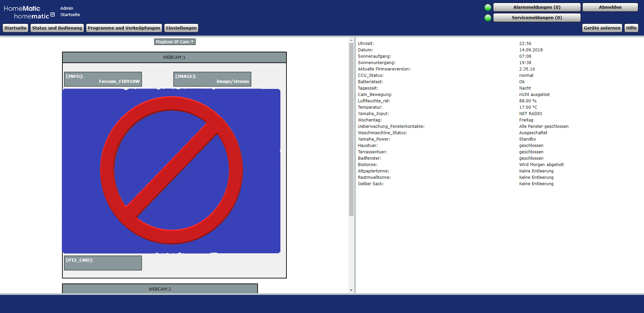The height and width of the screenshot is (313, 644).
Task: Click the Sonnenuntergang value 19:38
Action: 525,63
